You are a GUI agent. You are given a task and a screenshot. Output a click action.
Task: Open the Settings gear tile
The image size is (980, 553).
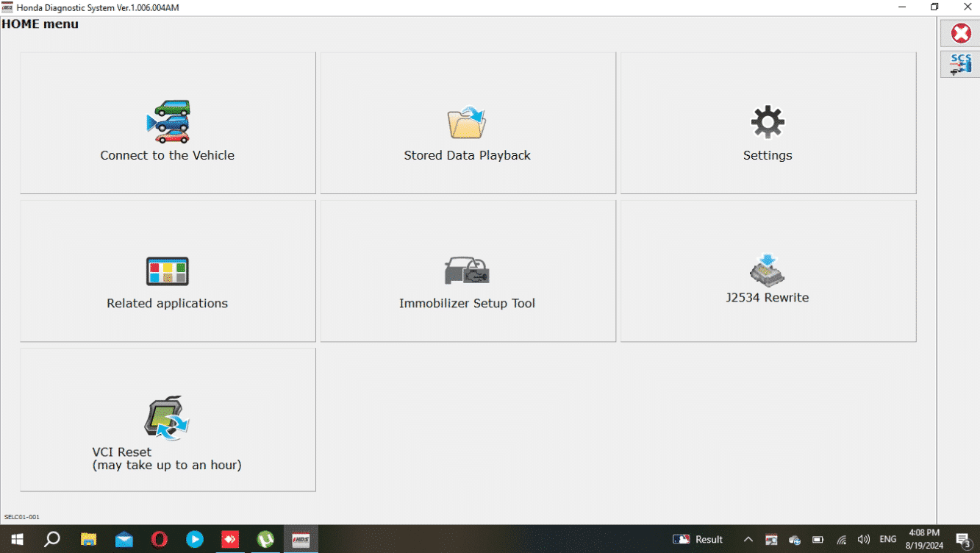pos(768,123)
